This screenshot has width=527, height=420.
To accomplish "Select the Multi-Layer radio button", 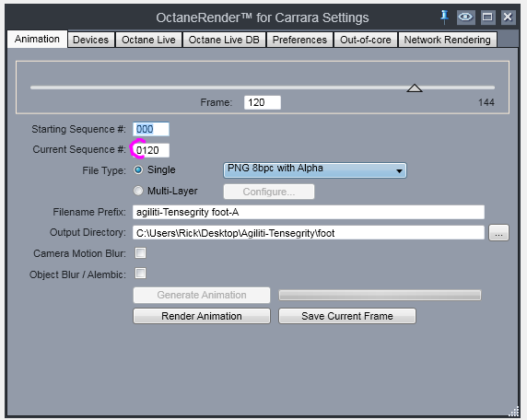I will [138, 191].
